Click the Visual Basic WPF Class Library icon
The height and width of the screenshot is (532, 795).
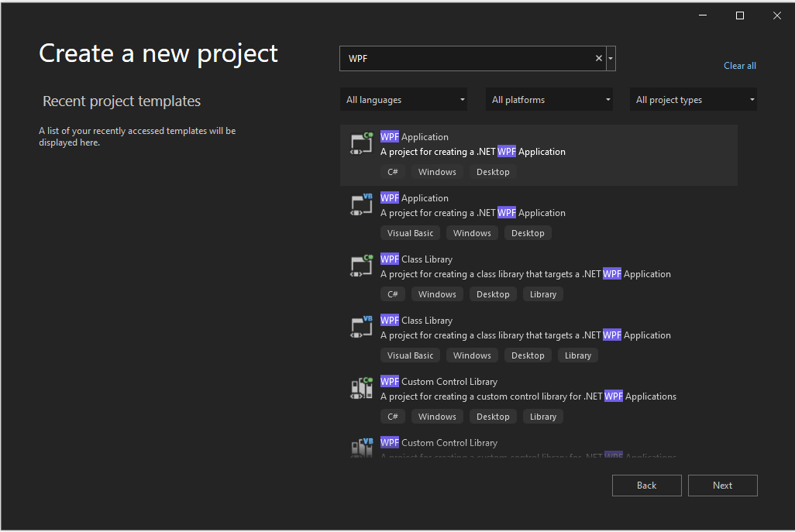point(361,327)
